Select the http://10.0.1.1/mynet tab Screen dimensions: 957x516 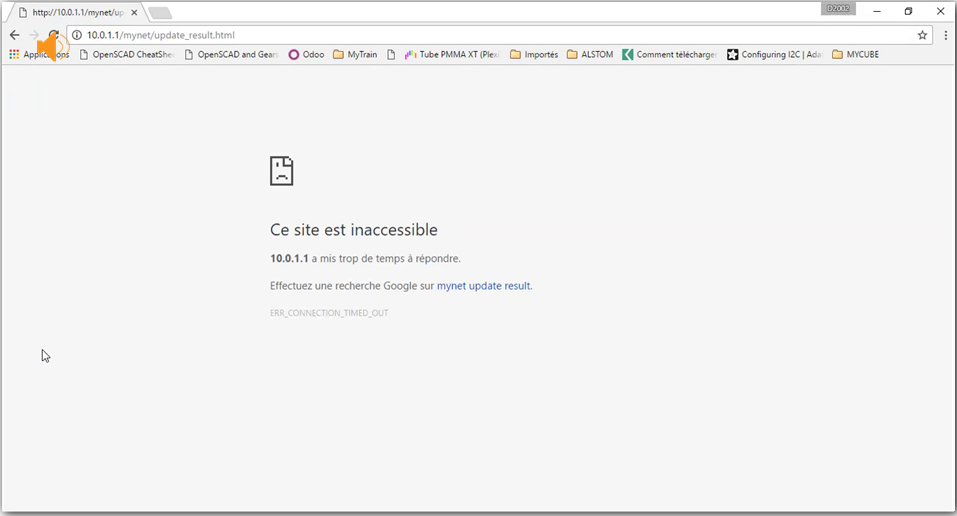click(78, 12)
